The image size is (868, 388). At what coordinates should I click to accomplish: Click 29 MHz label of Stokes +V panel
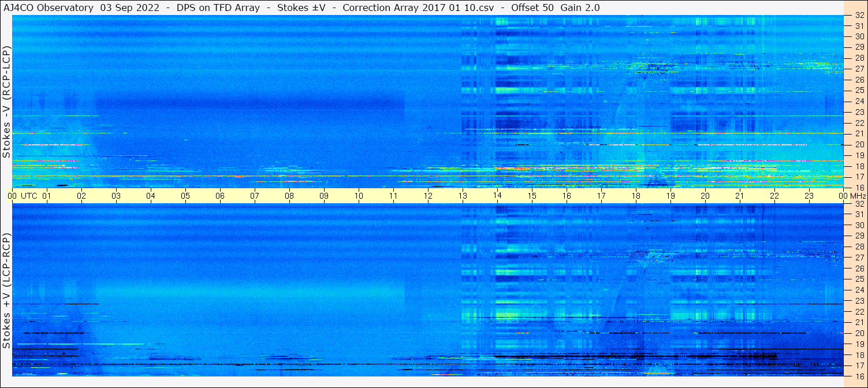tap(859, 236)
